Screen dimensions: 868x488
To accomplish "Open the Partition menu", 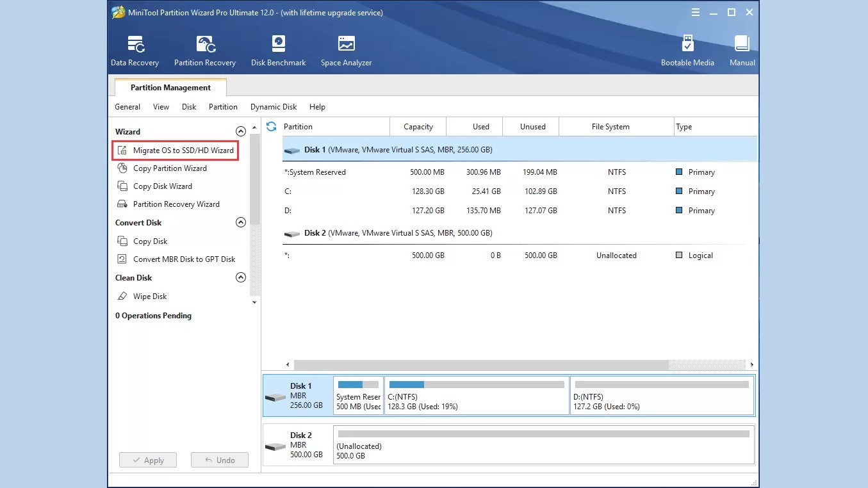I will (x=223, y=107).
